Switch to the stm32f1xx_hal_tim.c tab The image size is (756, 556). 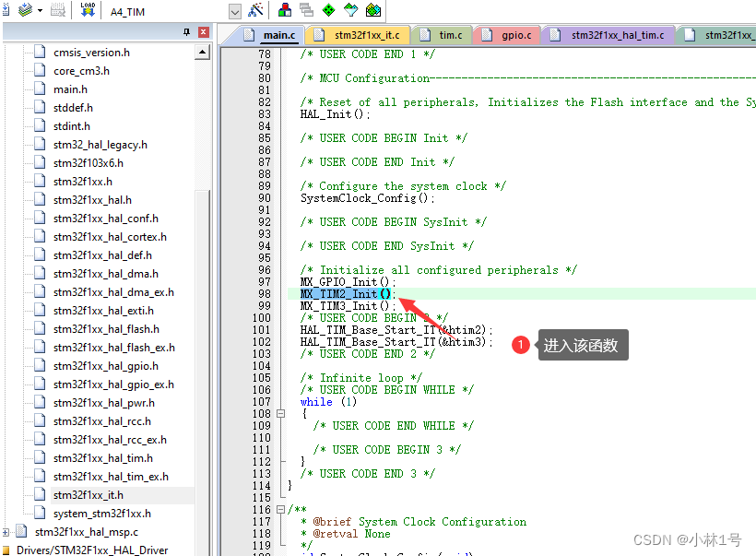(x=608, y=35)
